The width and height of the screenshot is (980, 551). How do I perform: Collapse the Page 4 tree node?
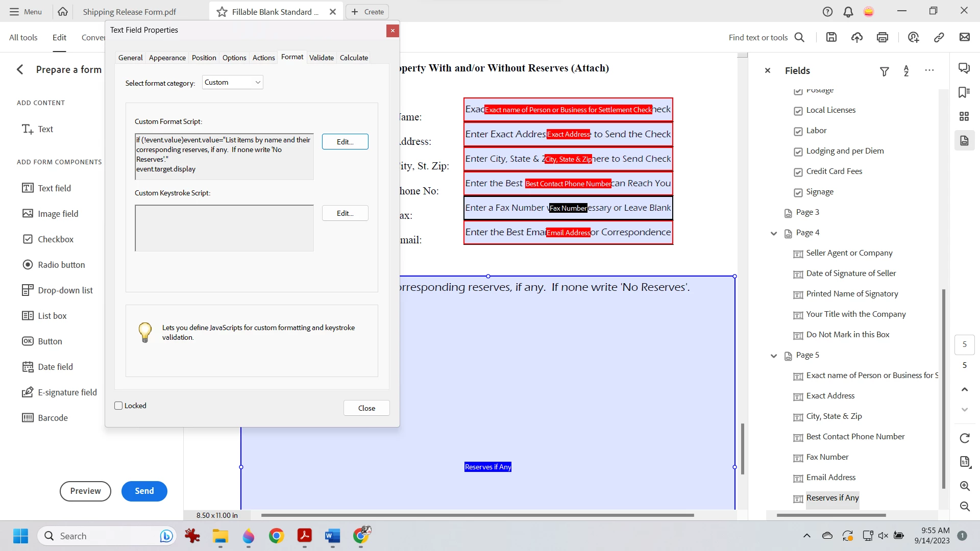coord(774,233)
